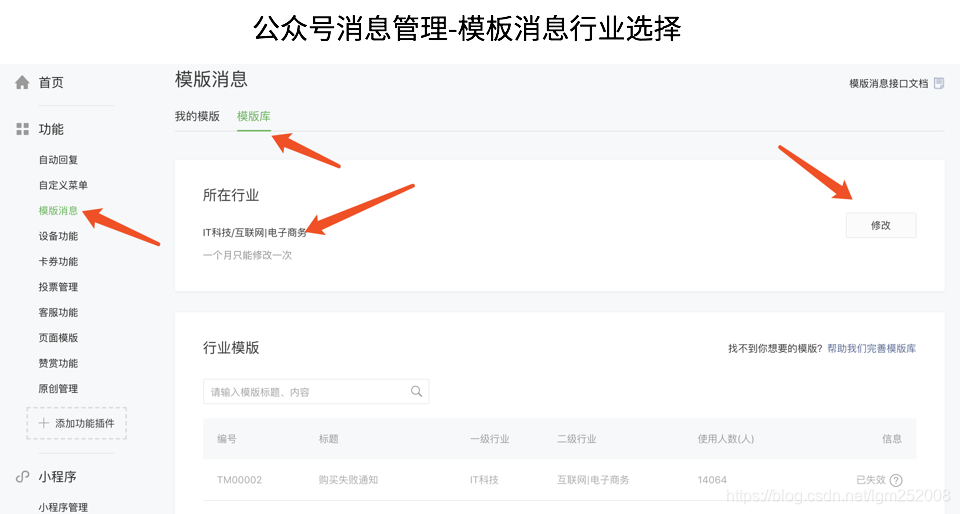This screenshot has width=960, height=514.
Task: Click the 一级行业 column header
Action: pos(490,439)
